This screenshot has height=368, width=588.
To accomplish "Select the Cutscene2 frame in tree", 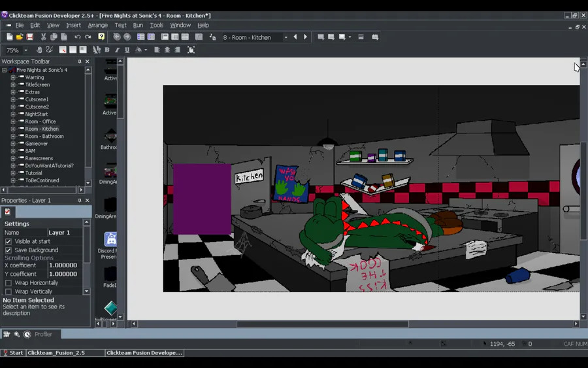I will coord(37,107).
